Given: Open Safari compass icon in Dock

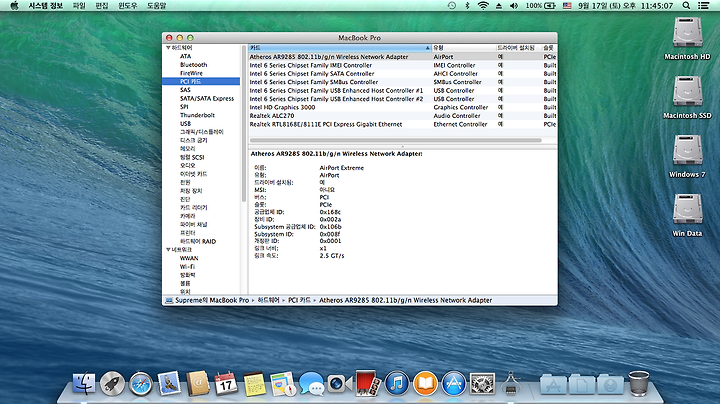Looking at the screenshot, I should pos(141,384).
